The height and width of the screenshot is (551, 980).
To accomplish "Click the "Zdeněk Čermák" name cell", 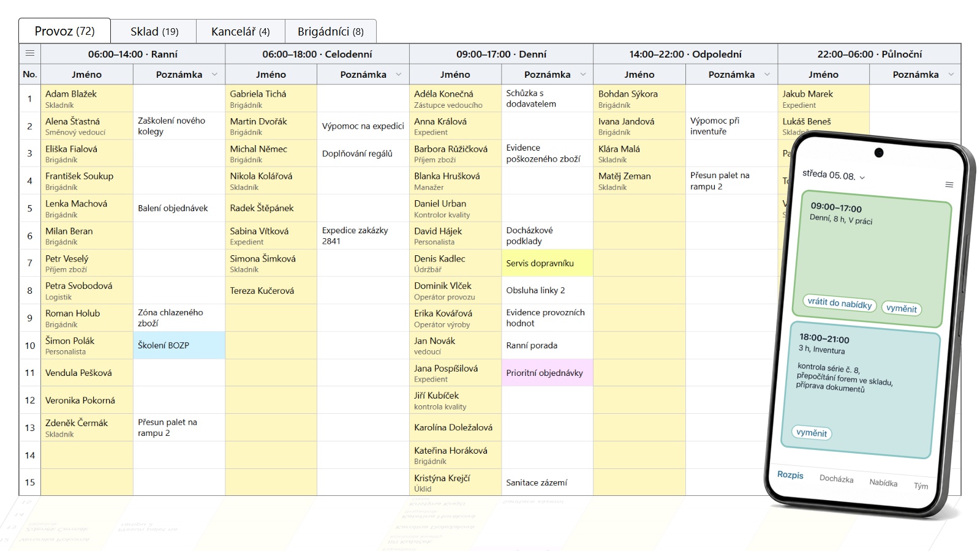I will 87,427.
